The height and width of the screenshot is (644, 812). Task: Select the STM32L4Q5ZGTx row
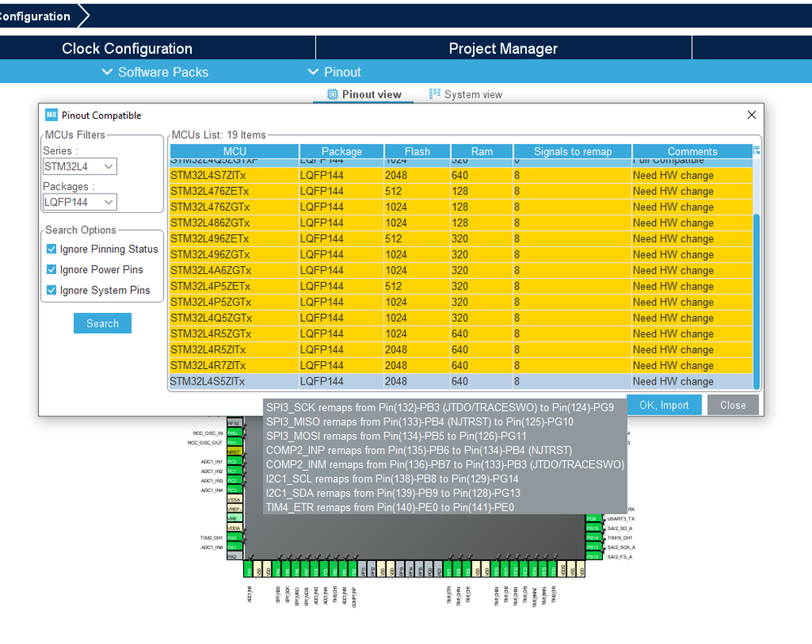click(x=462, y=318)
